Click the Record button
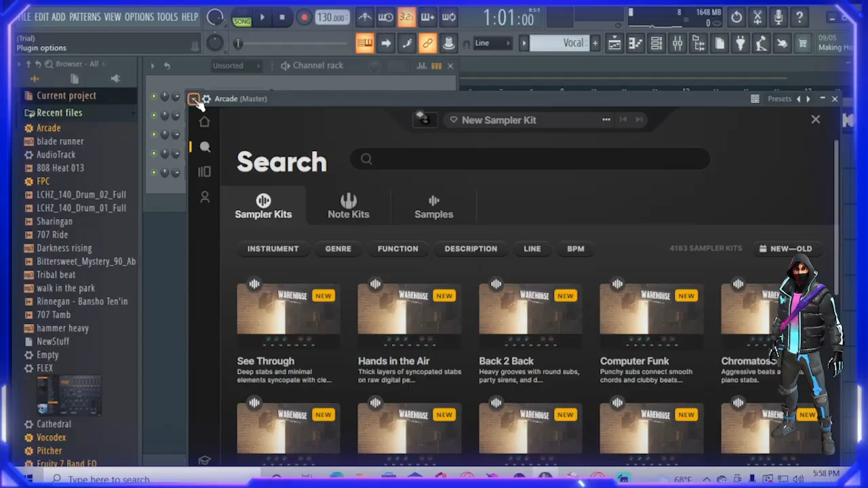The height and width of the screenshot is (488, 868). 304,18
